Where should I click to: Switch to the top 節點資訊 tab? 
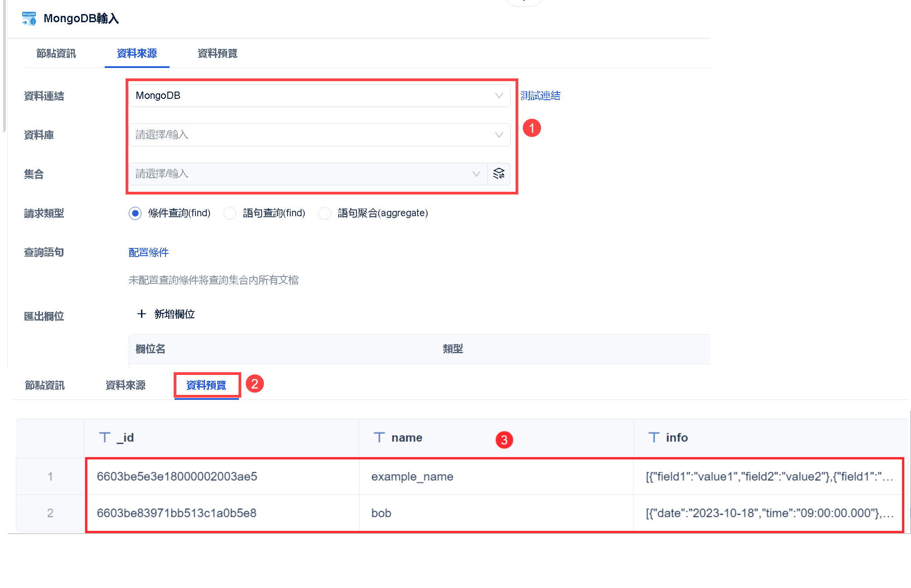(56, 53)
